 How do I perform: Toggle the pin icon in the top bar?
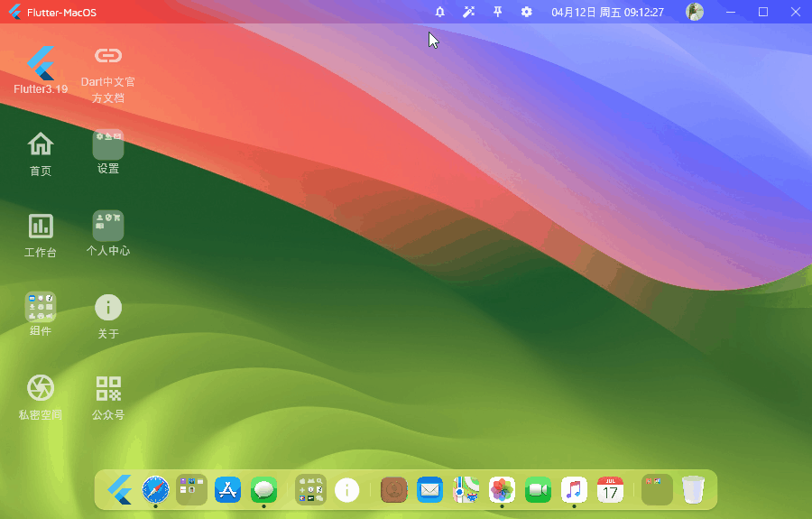[498, 12]
